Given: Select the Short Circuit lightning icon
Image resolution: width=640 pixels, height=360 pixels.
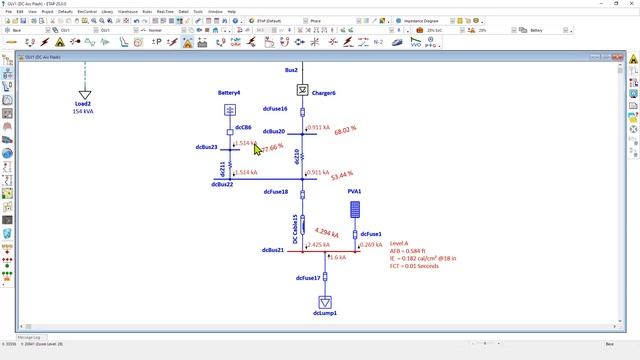Looking at the screenshot, I should click(45, 42).
